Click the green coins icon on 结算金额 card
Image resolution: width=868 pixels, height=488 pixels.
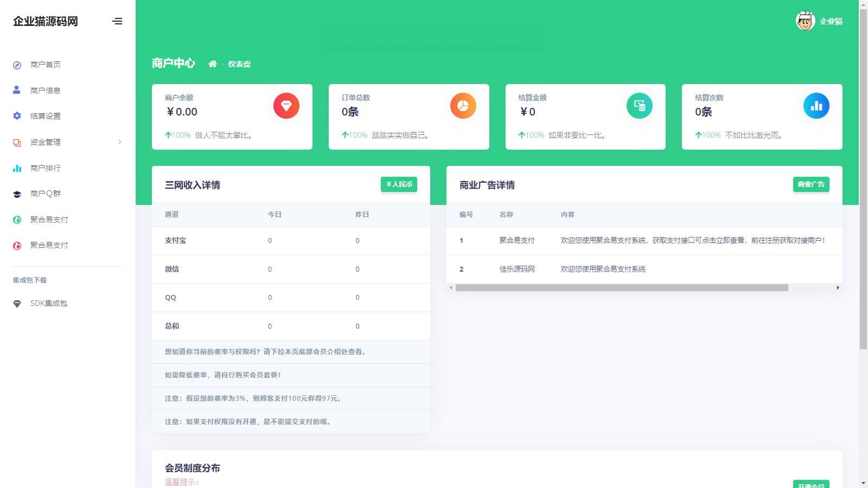tap(640, 106)
